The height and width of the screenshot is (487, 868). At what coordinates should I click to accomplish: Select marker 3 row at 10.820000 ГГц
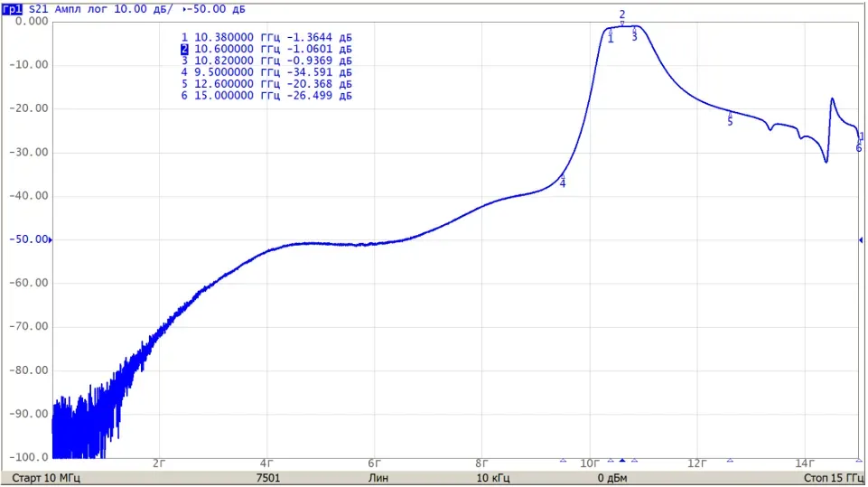coord(266,61)
